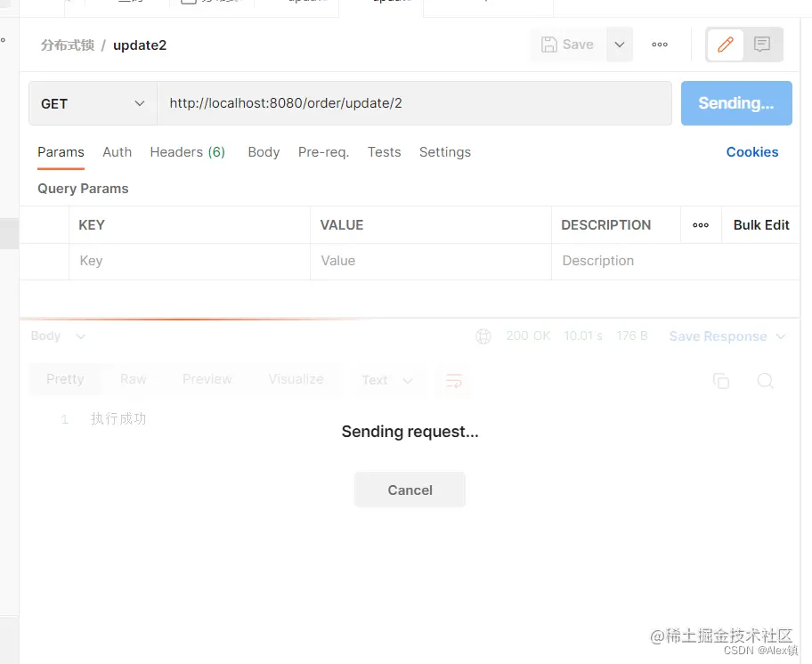Click the Description input cell

click(x=675, y=261)
